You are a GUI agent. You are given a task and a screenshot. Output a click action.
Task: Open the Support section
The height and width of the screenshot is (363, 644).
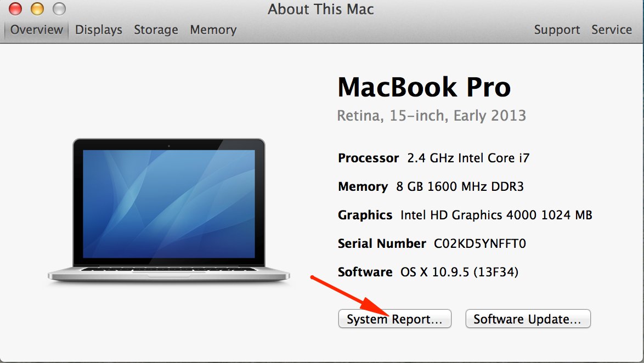[x=557, y=30]
